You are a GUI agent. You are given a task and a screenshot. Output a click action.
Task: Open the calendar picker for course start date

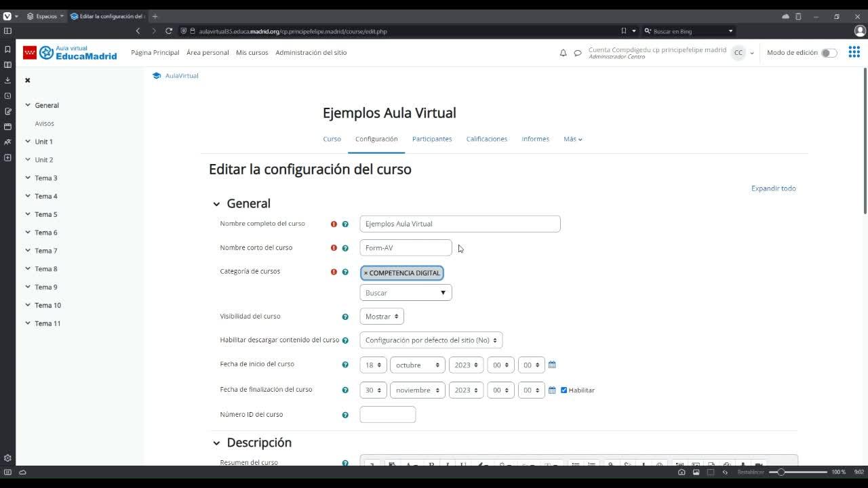(x=552, y=365)
